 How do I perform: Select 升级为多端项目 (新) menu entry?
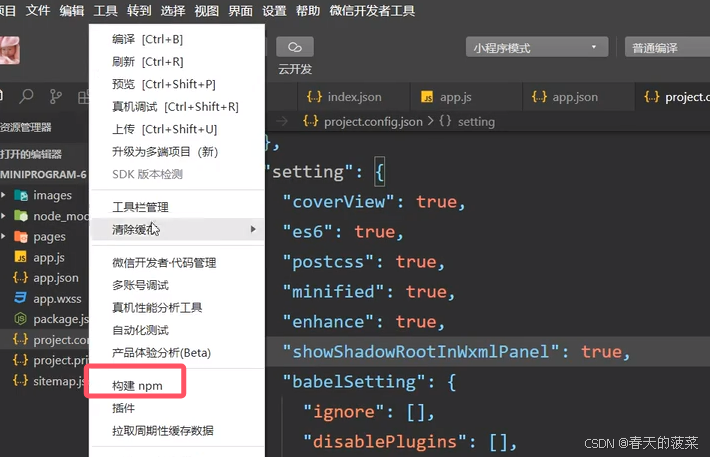click(x=177, y=152)
